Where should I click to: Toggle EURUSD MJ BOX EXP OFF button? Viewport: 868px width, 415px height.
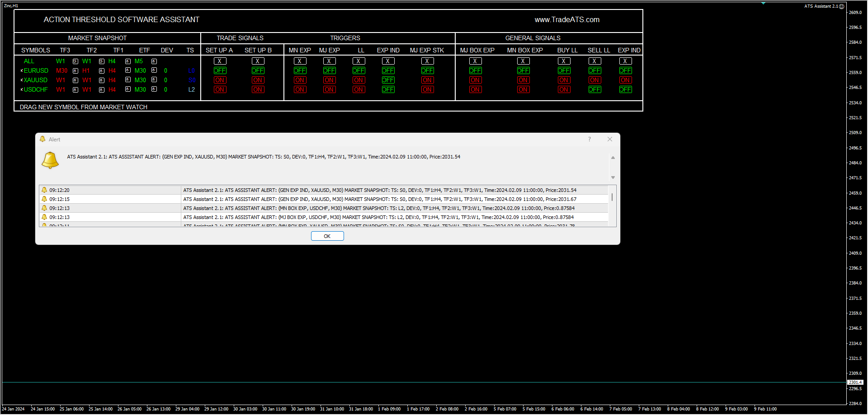475,71
